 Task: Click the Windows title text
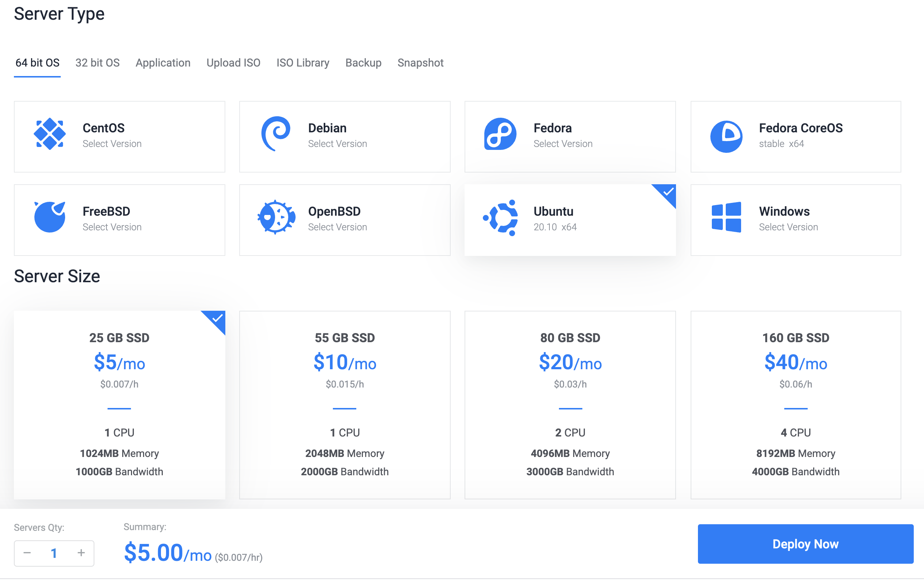click(784, 211)
